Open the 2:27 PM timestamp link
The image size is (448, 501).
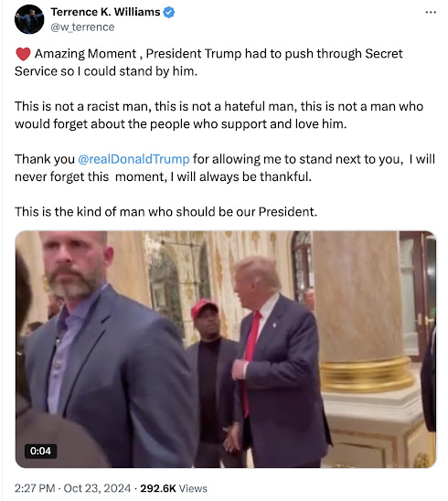(35, 488)
